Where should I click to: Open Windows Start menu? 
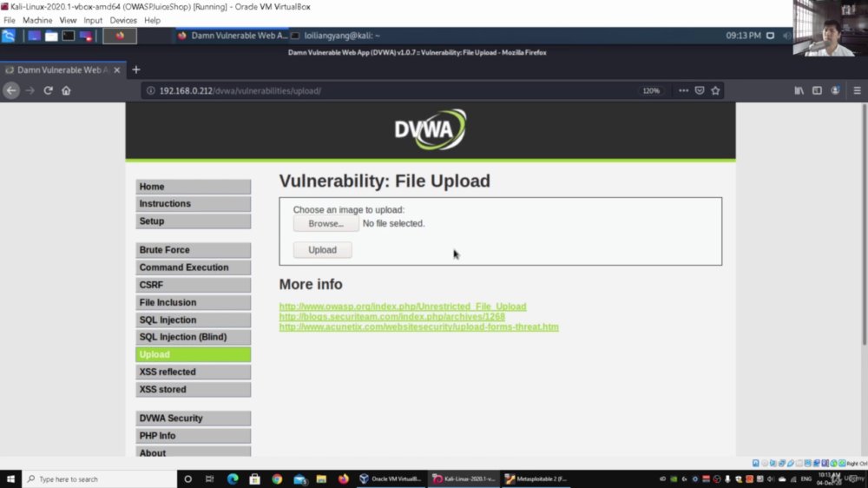point(10,478)
